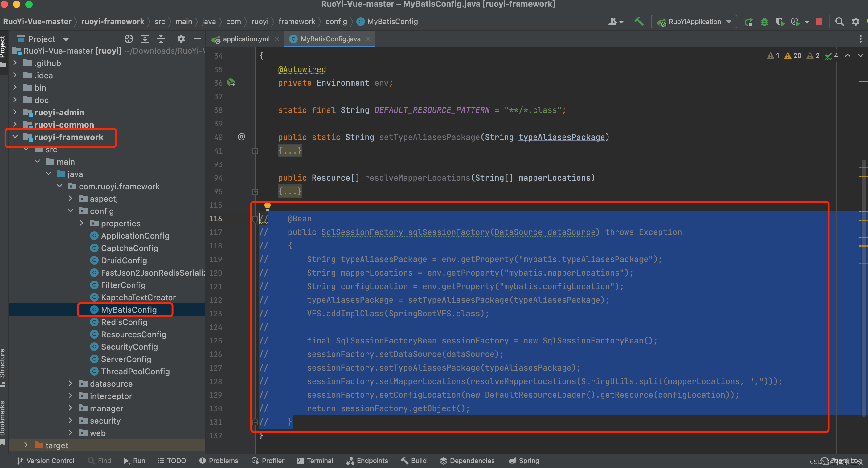Expand folded setTypeAliasesPackage body on line 41

click(290, 151)
